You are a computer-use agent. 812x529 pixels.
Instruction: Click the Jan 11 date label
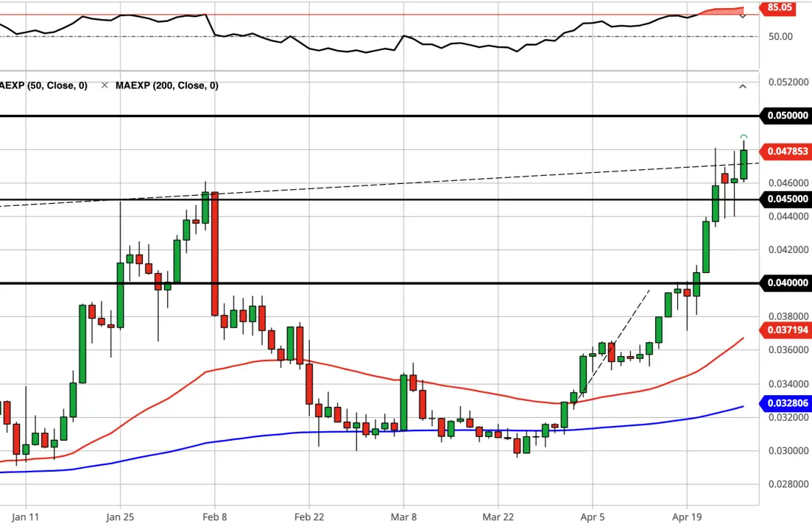(25, 517)
